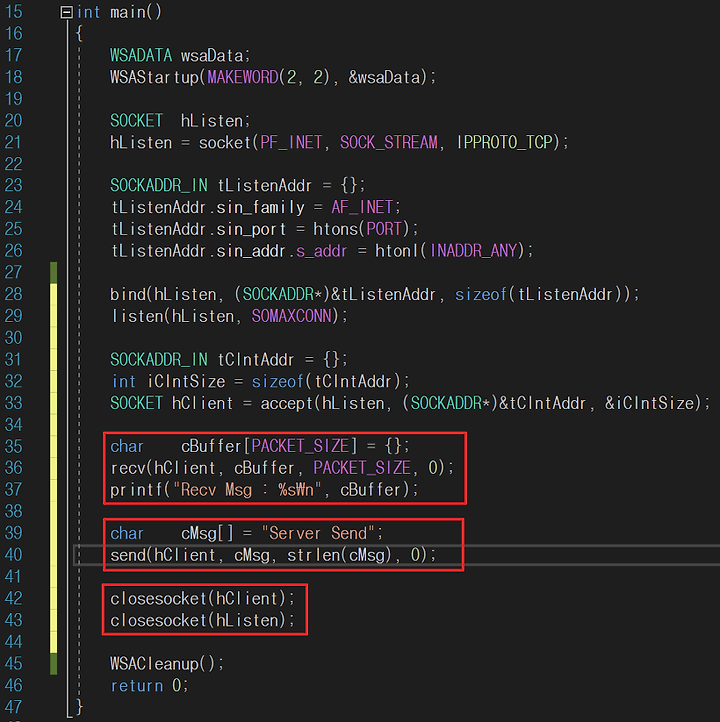Click closesocket(hClient) statement
This screenshot has height=722, width=720.
click(x=202, y=599)
